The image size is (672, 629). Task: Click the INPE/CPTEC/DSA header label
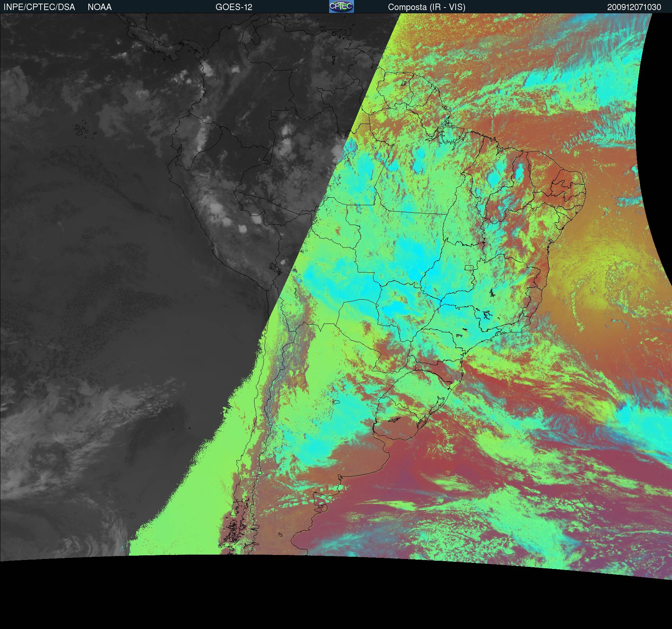point(39,7)
